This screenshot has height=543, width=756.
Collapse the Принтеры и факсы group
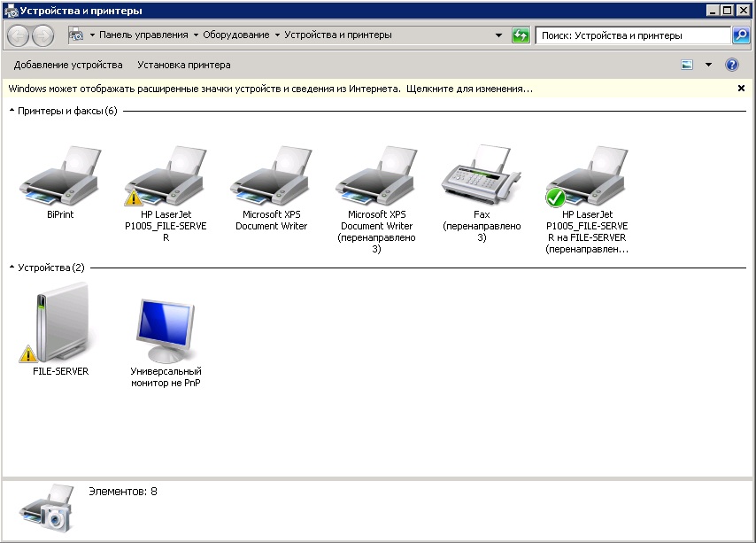(12, 111)
